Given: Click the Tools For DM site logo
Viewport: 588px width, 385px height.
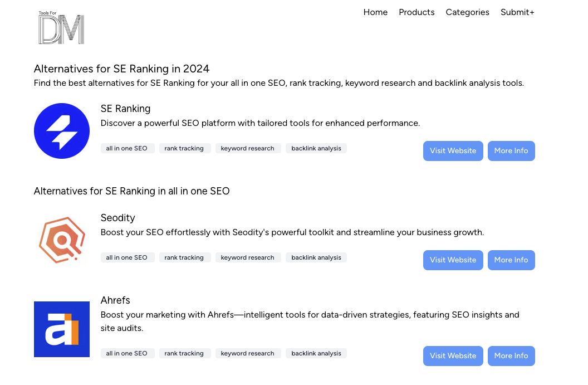Looking at the screenshot, I should 61,28.
